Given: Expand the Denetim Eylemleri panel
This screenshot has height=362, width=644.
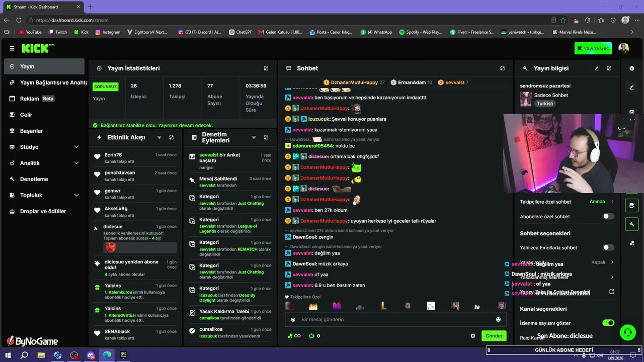Looking at the screenshot, I should 266,137.
